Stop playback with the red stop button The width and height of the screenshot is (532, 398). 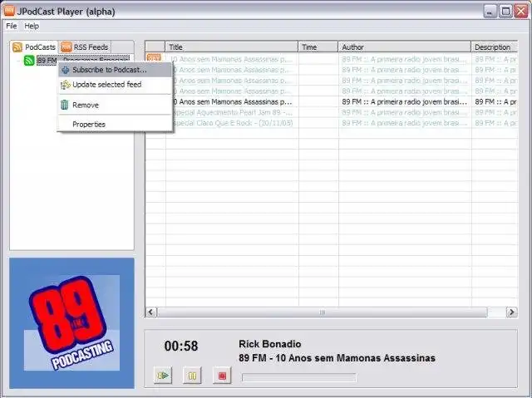[222, 376]
